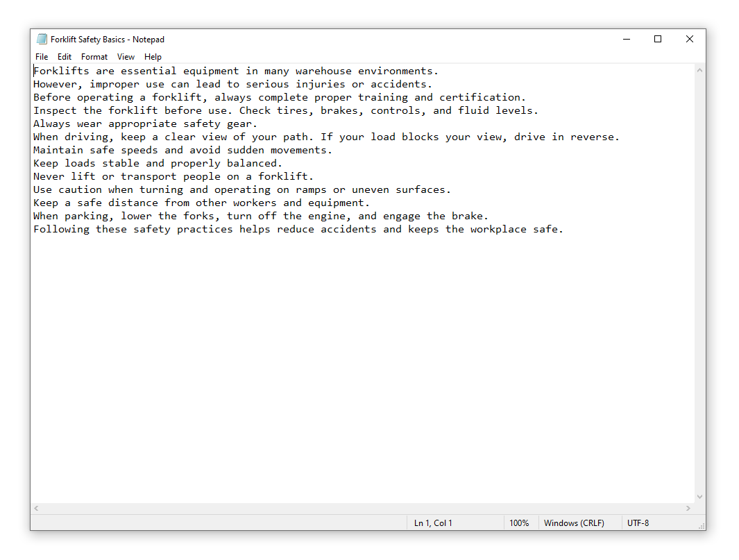The width and height of the screenshot is (739, 560).
Task: Open the Format menu
Action: [94, 57]
